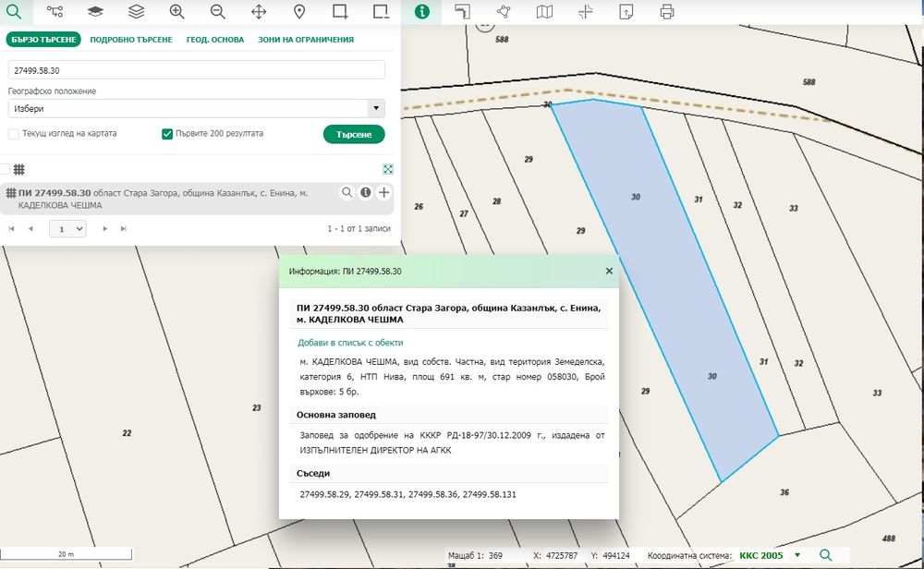Click the print map icon

point(667,12)
